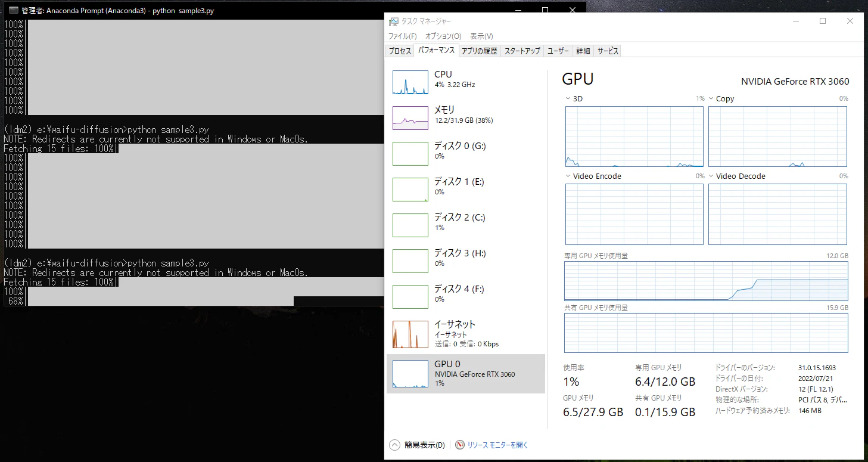The image size is (868, 462).
Task: Open the 表示(V) menu
Action: pyautogui.click(x=481, y=36)
